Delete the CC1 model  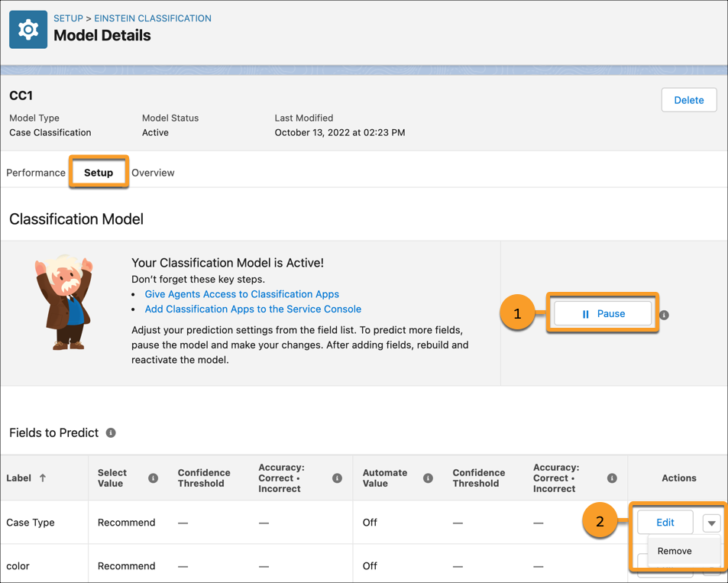tap(688, 100)
